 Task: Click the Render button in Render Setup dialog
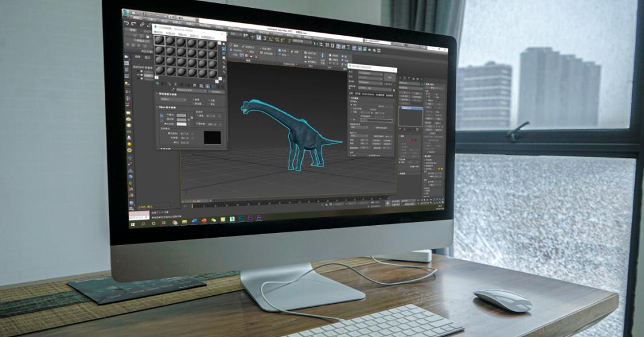pyautogui.click(x=390, y=77)
